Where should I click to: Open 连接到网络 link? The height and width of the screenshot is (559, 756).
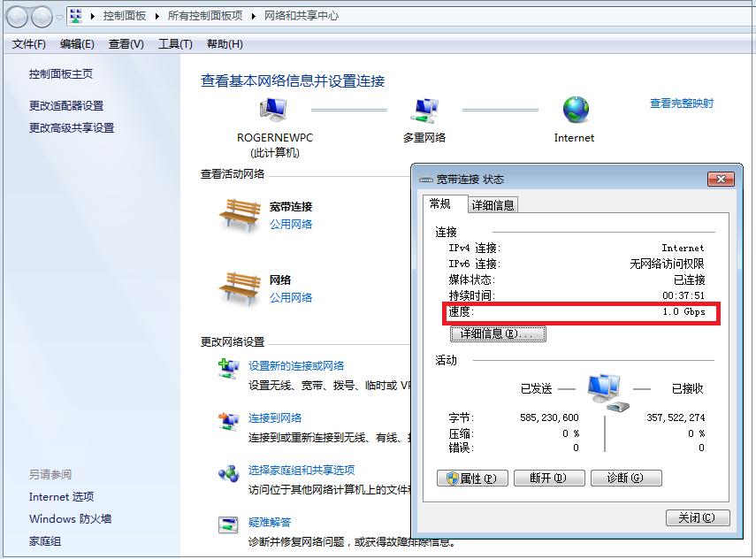click(x=275, y=418)
